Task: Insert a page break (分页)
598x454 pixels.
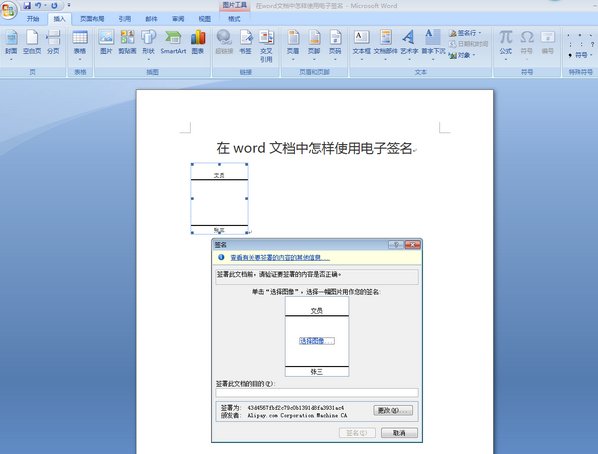Action: pyautogui.click(x=53, y=42)
